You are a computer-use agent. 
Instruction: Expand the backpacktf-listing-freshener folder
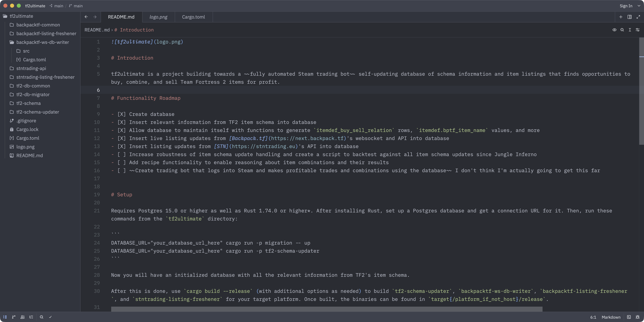coord(46,33)
